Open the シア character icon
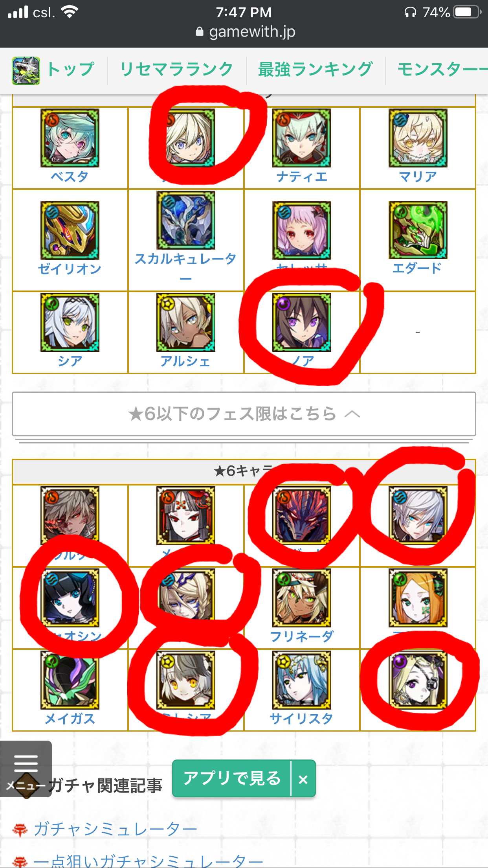 point(70,322)
